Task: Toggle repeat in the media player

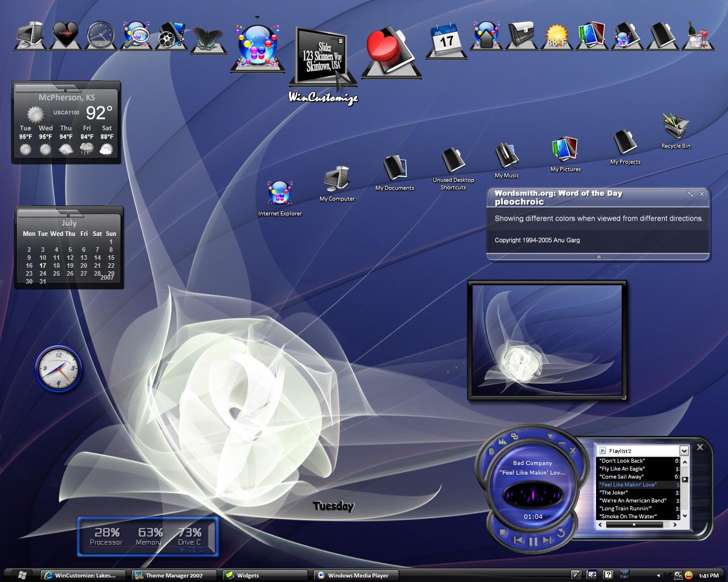Action: [x=561, y=533]
